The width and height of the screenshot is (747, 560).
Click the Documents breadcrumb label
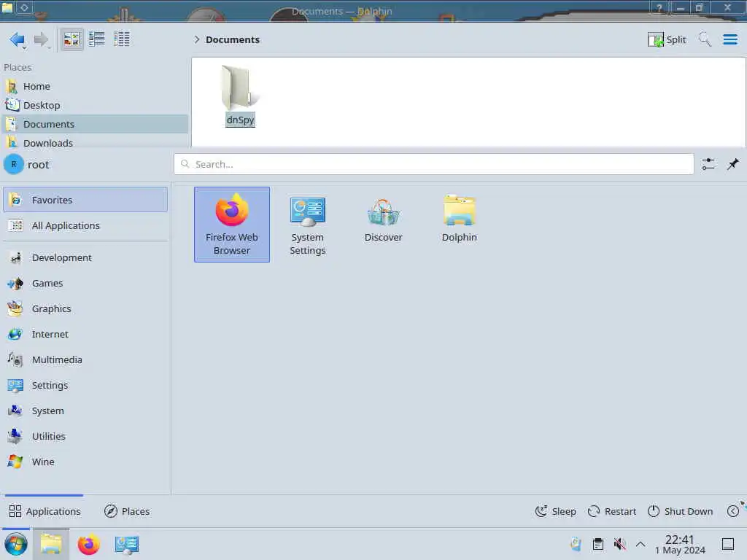point(233,39)
